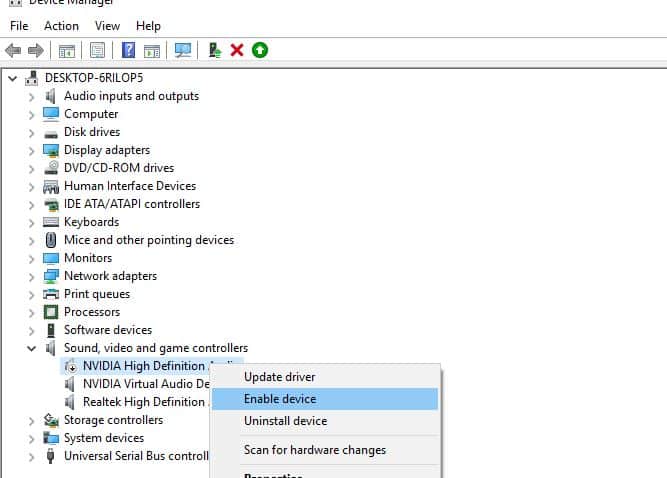This screenshot has width=667, height=478.
Task: Select Mice and other pointing devices label
Action: click(149, 240)
